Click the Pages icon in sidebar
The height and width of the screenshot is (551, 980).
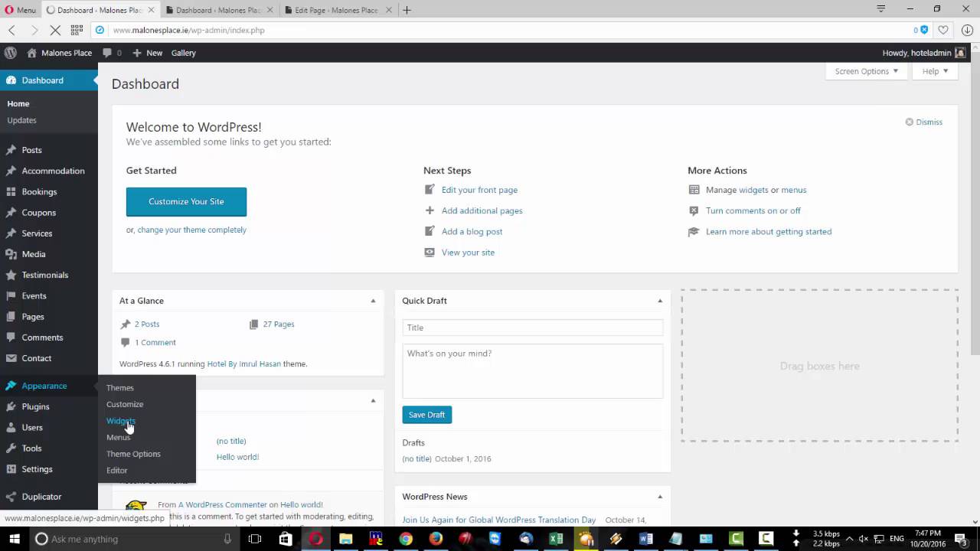(x=11, y=316)
